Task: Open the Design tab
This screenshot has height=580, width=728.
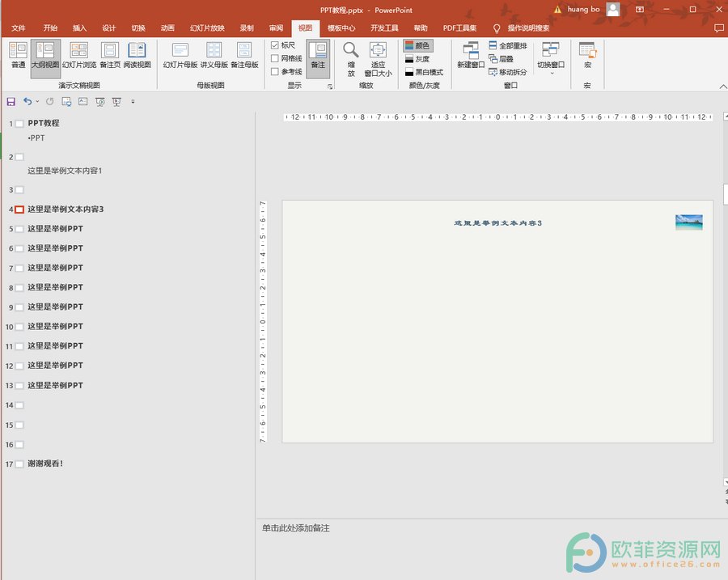Action: pyautogui.click(x=108, y=28)
